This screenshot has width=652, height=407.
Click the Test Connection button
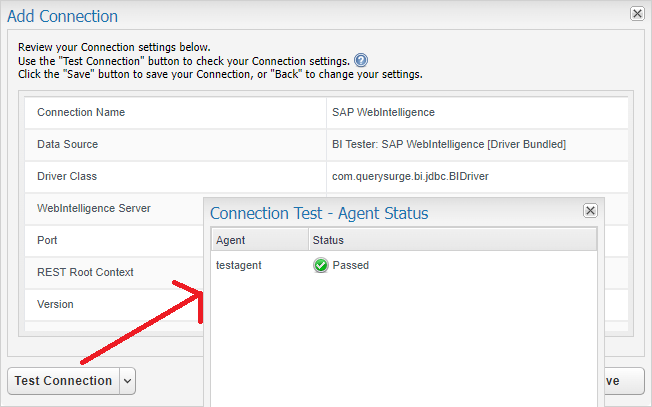64,381
